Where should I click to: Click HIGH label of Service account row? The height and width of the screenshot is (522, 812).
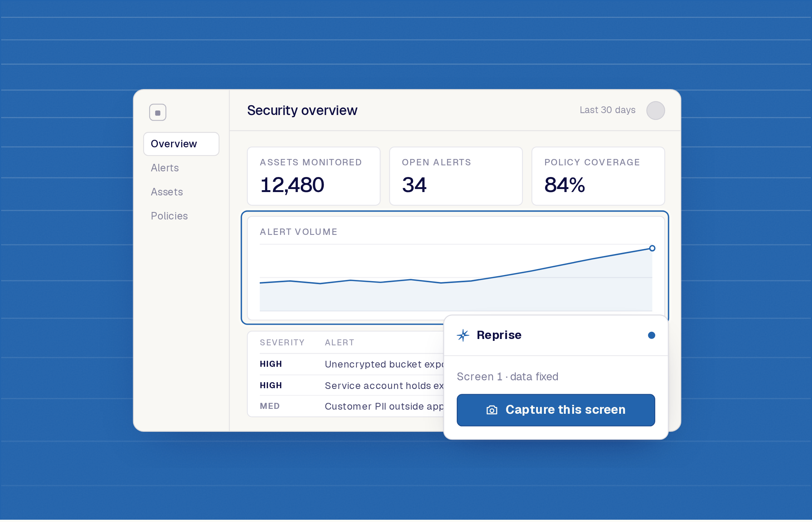click(x=271, y=386)
